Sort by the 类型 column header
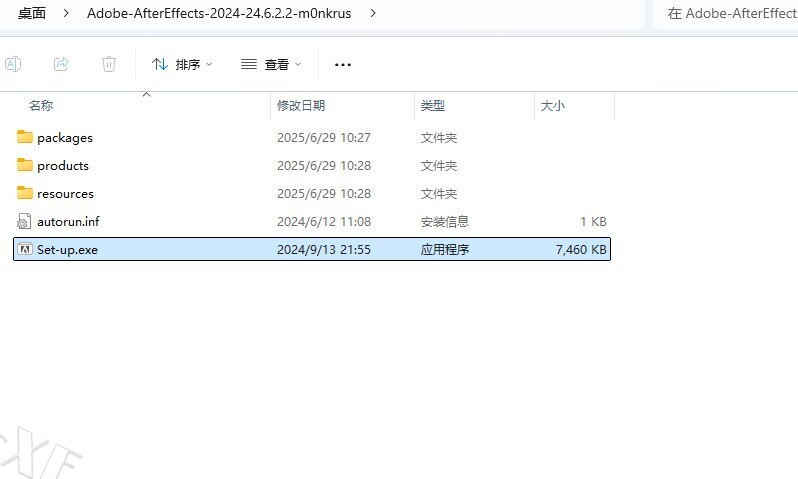 [x=433, y=106]
